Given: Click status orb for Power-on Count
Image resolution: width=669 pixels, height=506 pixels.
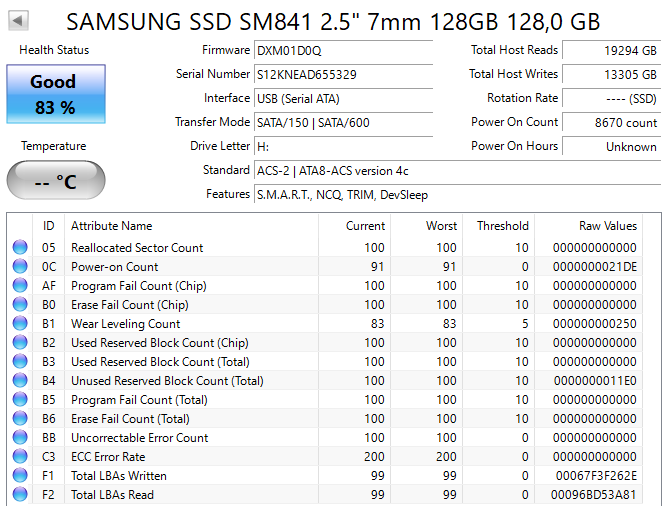Looking at the screenshot, I should 20,267.
